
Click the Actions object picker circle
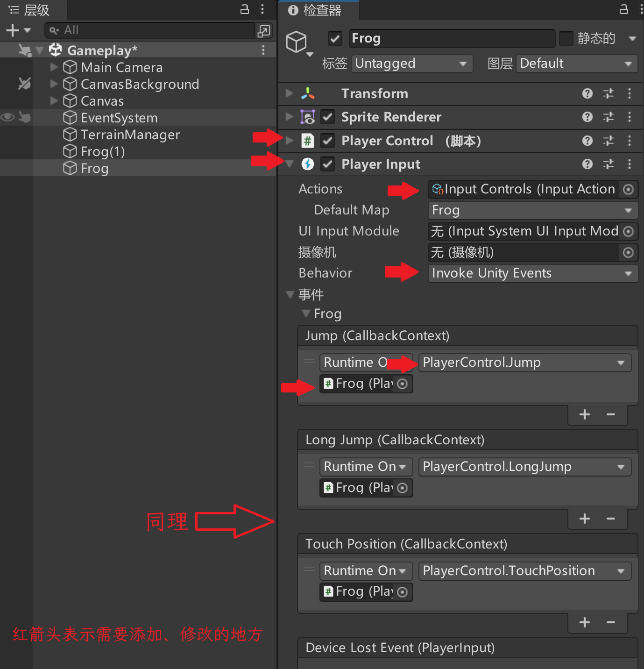pos(629,189)
